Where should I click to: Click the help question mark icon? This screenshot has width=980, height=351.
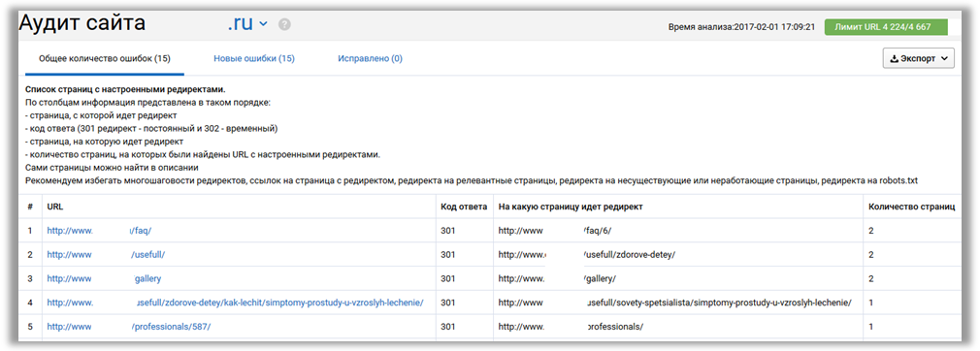click(285, 25)
